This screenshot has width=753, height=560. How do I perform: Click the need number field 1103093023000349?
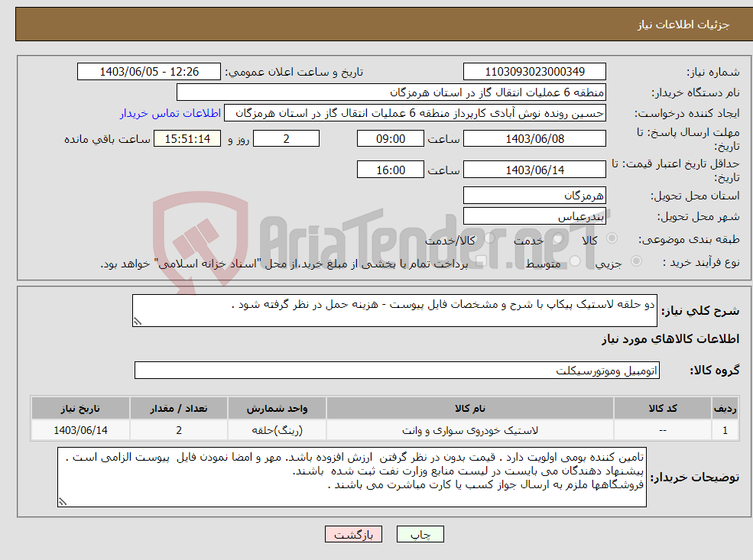point(534,72)
